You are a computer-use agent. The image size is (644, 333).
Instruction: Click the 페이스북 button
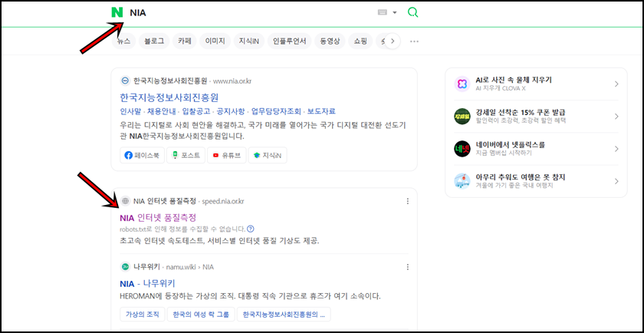pyautogui.click(x=142, y=156)
